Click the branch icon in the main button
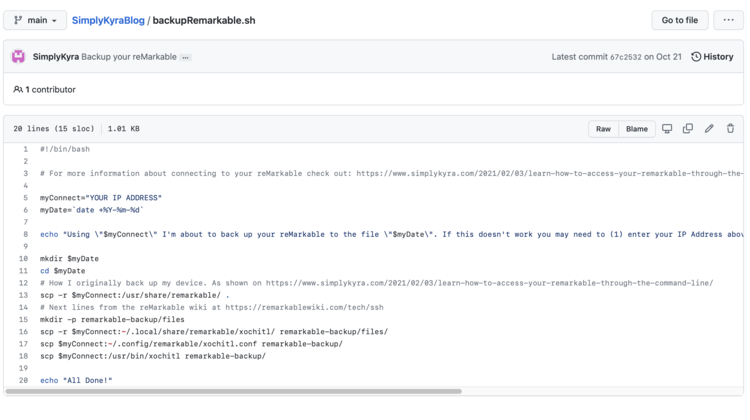Image resolution: width=750 pixels, height=420 pixels. pos(18,20)
